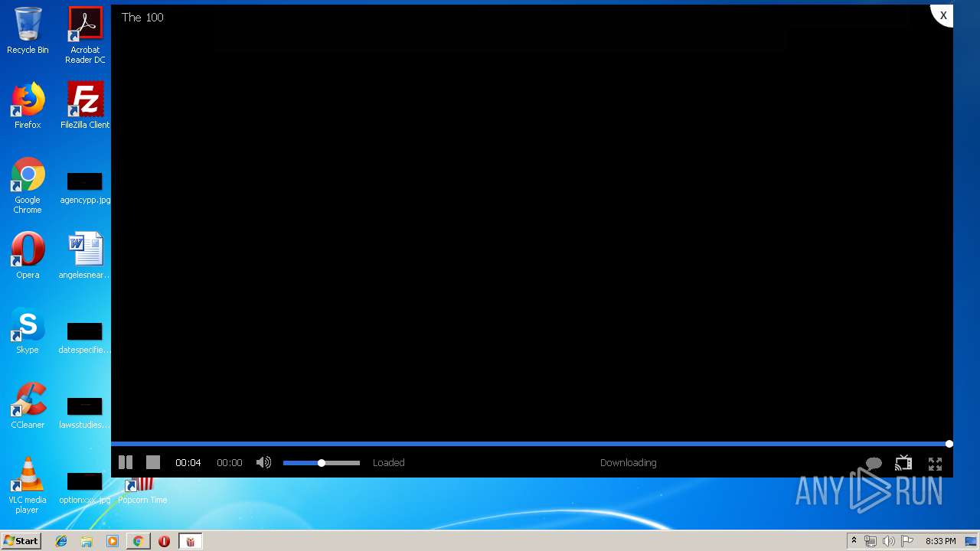The height and width of the screenshot is (551, 980).
Task: Toggle fullscreen mode in the player
Action: 935,464
